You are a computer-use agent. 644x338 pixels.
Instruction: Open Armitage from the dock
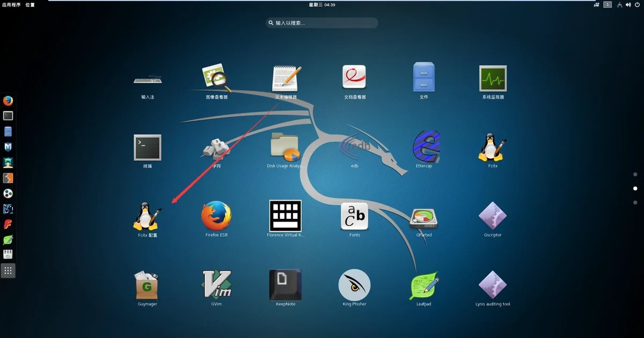pyautogui.click(x=8, y=163)
